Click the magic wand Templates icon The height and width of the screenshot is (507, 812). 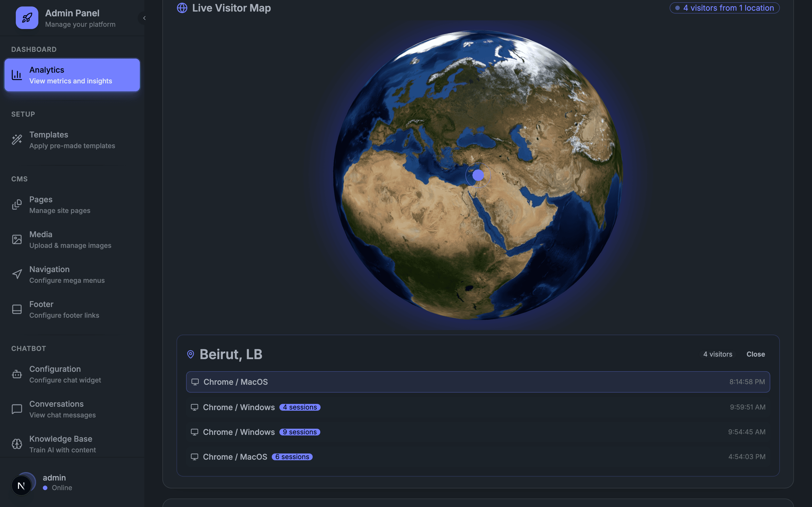(17, 139)
